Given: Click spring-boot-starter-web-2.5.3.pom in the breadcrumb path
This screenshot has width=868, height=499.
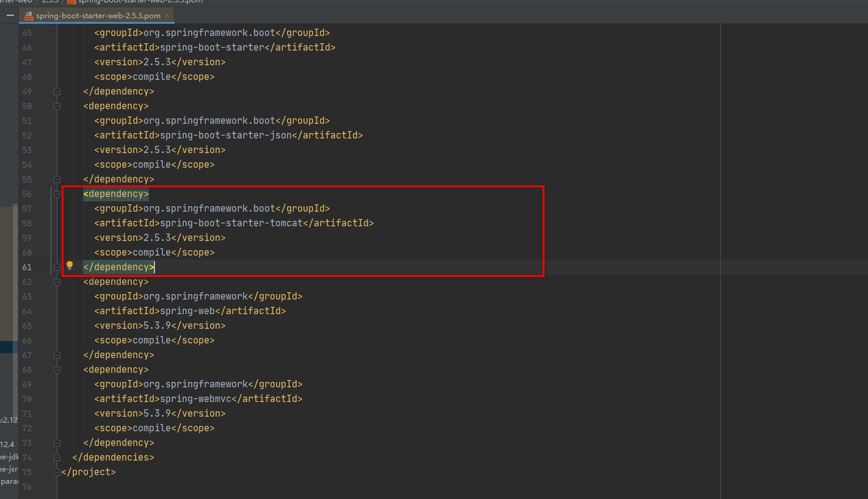Looking at the screenshot, I should 140,2.
